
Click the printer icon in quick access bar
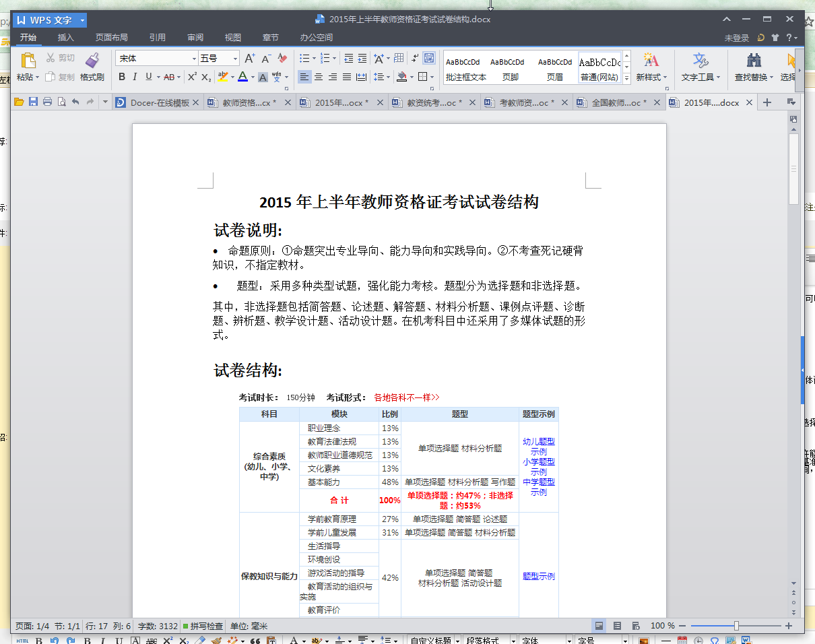pyautogui.click(x=47, y=102)
